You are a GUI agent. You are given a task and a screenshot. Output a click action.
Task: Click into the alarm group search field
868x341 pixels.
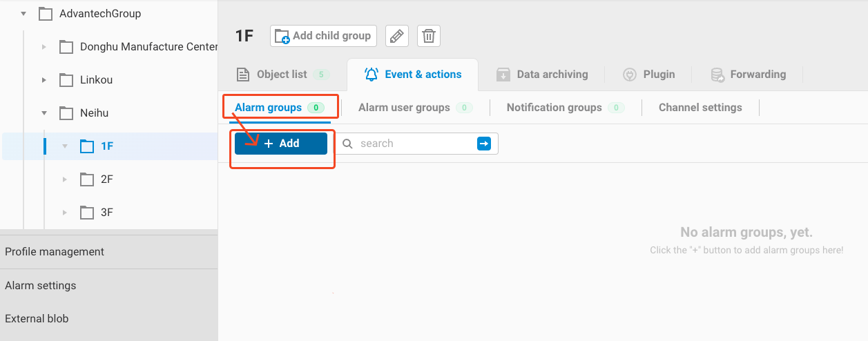coord(414,144)
